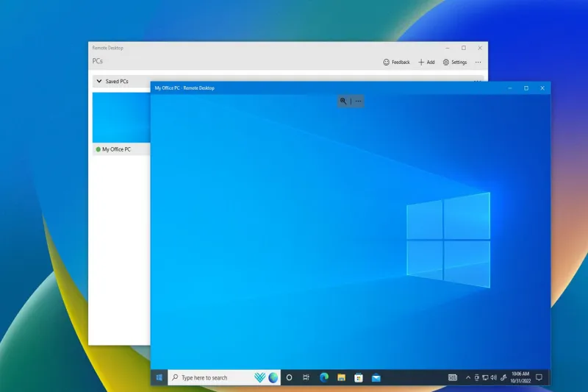Close the My Office PC Remote Desktop session window
588x392 pixels.
[542, 88]
